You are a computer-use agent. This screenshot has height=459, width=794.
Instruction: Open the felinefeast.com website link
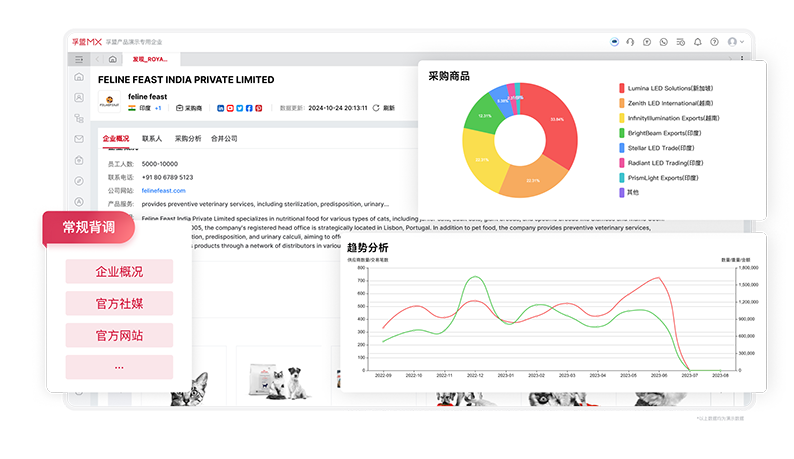[x=164, y=190]
